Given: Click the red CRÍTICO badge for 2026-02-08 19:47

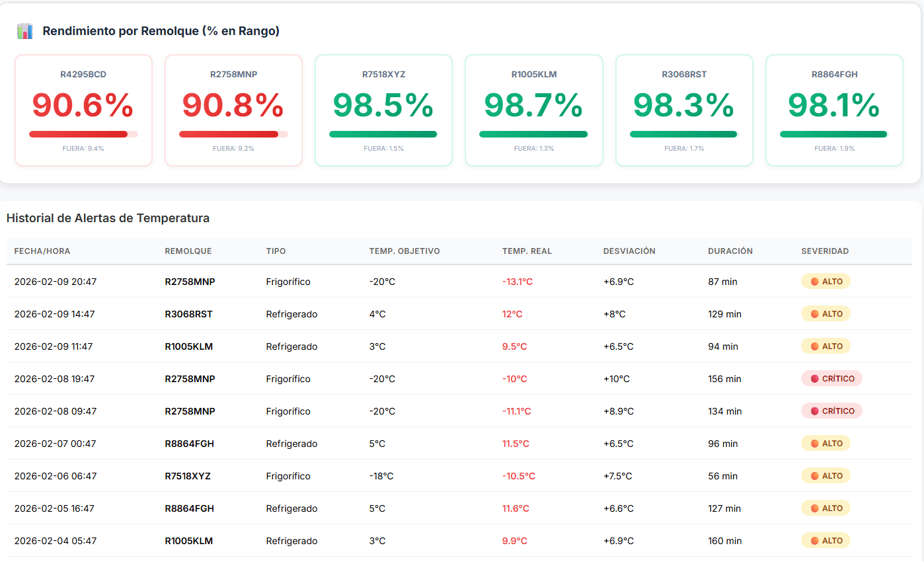Looking at the screenshot, I should [831, 379].
